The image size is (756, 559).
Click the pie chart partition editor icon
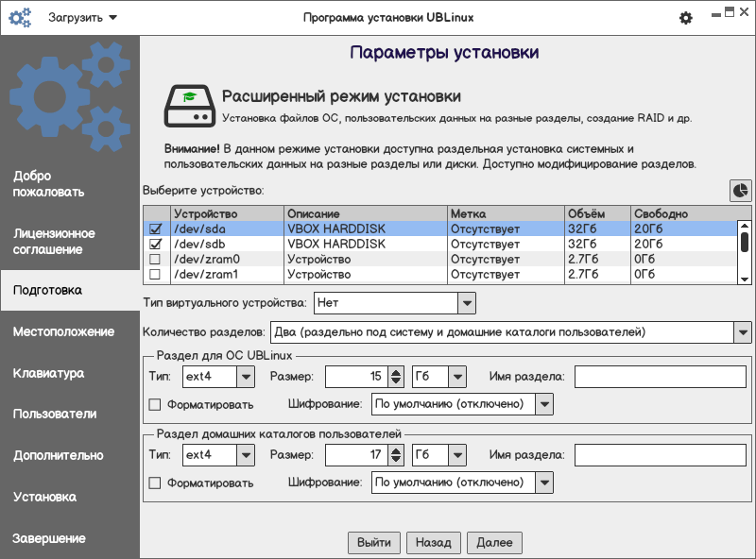click(x=740, y=191)
